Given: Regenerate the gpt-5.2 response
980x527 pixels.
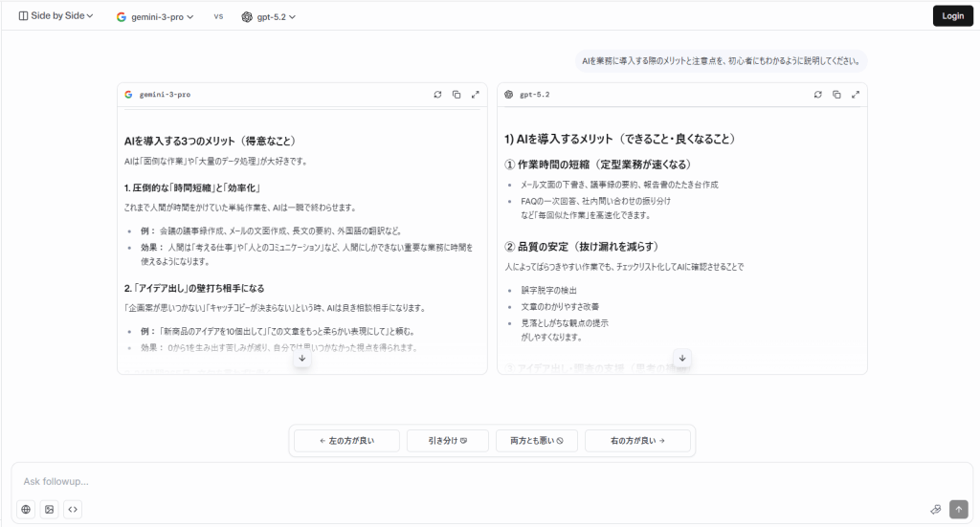Looking at the screenshot, I should [817, 95].
